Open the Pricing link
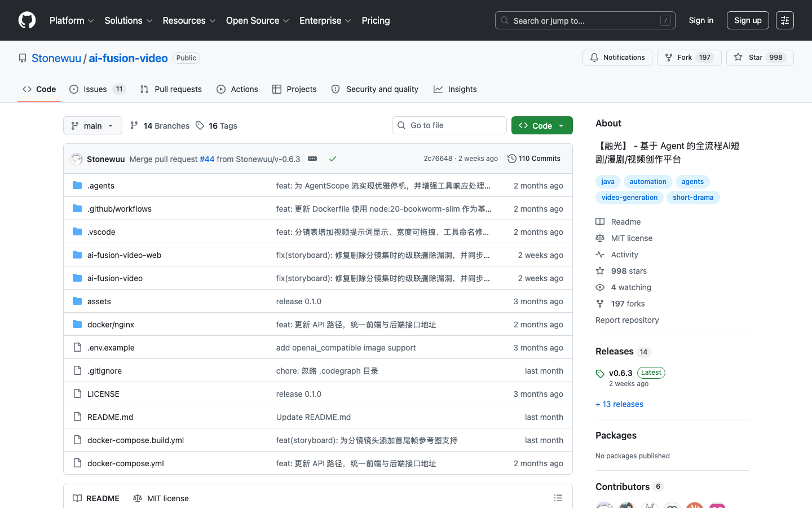The image size is (812, 508). click(x=376, y=20)
